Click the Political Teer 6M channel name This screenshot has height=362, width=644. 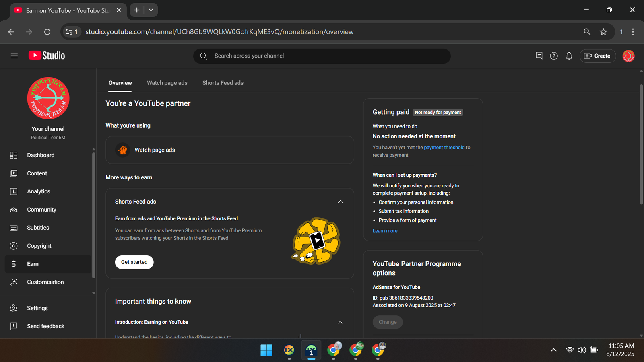tap(48, 138)
